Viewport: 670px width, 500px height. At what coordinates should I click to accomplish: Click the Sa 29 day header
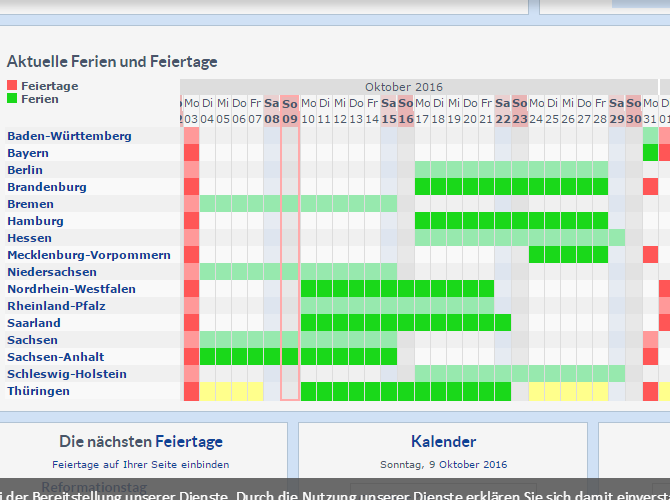617,111
